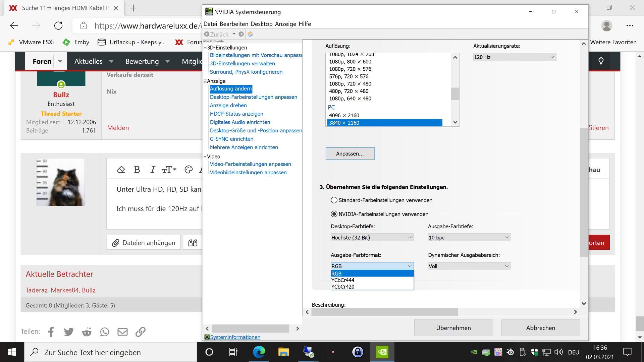This screenshot has width=644, height=362.
Task: Open HDCP-Status anzeigen
Action: click(236, 114)
